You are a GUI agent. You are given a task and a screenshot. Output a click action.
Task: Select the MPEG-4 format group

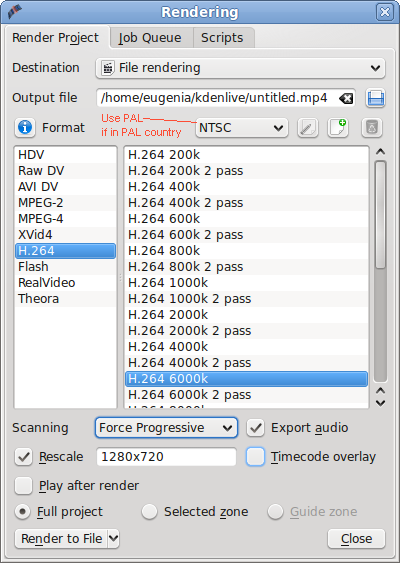click(x=66, y=219)
